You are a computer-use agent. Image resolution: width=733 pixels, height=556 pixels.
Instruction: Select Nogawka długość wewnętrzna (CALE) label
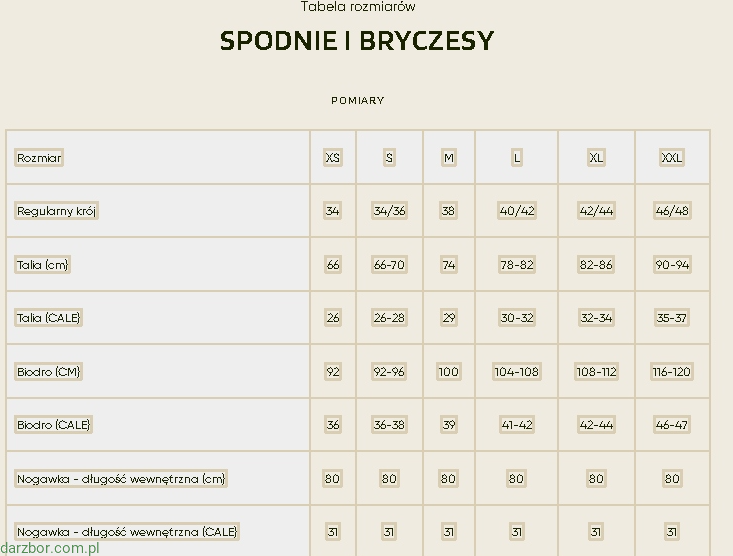[128, 532]
